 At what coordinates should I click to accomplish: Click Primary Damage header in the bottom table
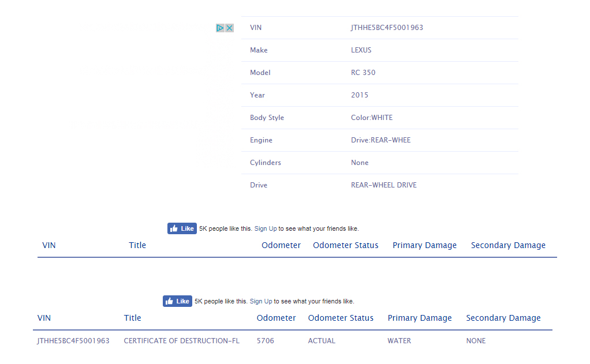coord(420,318)
